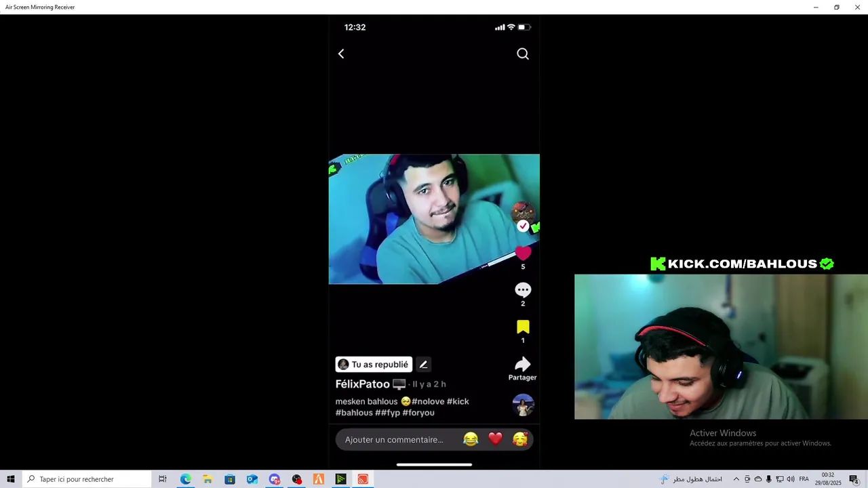Viewport: 868px width, 488px height.
Task: Tap the #kick hashtag
Action: pos(458,401)
